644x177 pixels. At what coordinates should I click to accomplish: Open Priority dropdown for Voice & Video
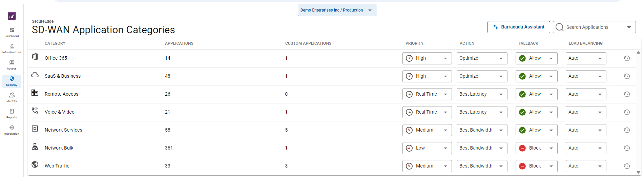tap(427, 112)
